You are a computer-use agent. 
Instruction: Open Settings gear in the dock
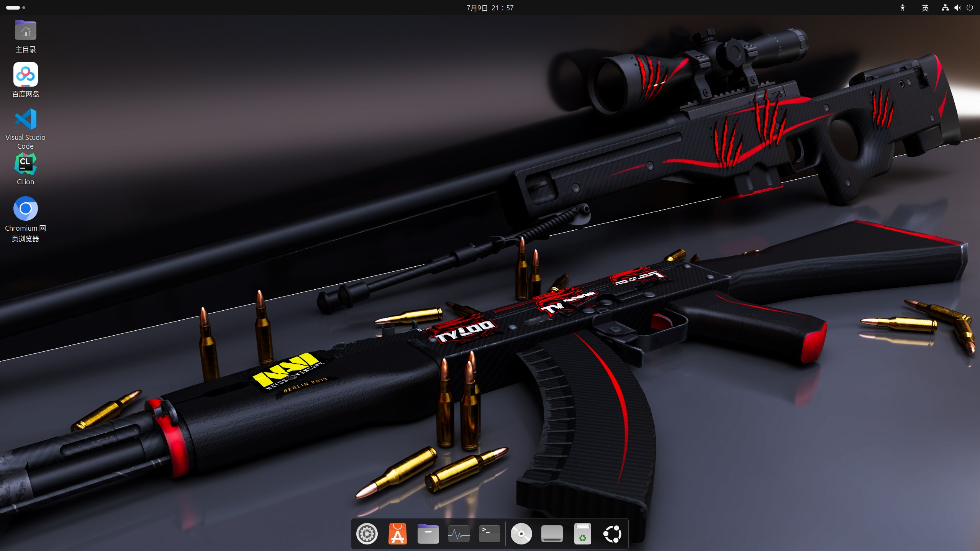click(367, 534)
